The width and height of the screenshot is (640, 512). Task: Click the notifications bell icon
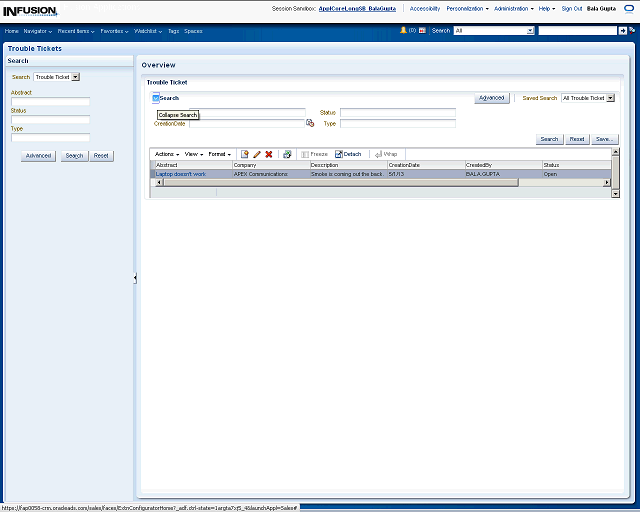click(403, 30)
